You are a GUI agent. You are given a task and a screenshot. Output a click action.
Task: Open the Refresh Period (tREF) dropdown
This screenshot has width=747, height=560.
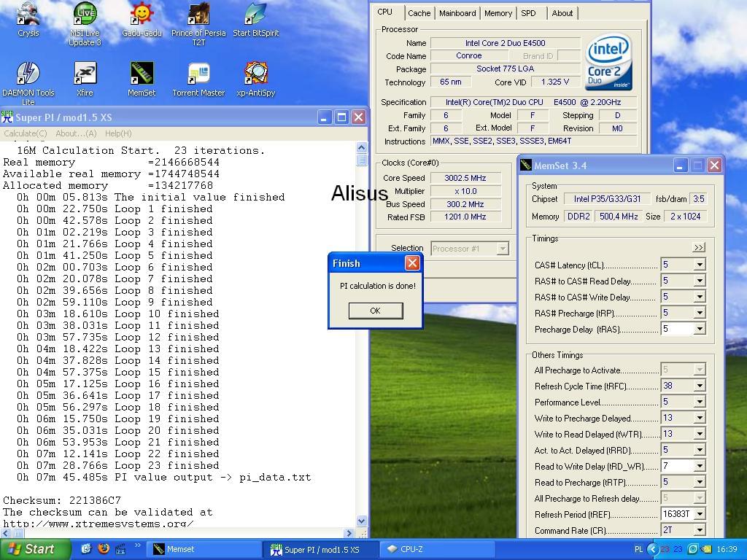(700, 514)
